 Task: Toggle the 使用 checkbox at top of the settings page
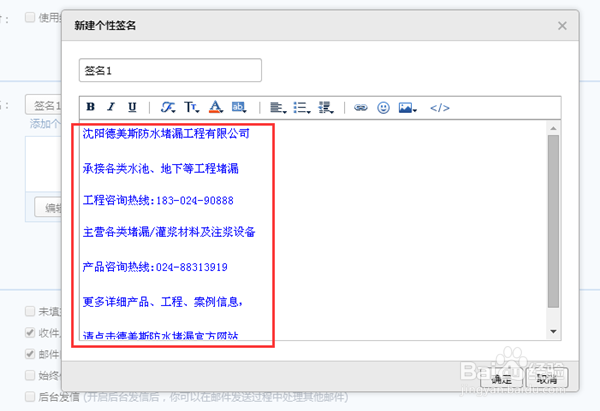pyautogui.click(x=30, y=17)
